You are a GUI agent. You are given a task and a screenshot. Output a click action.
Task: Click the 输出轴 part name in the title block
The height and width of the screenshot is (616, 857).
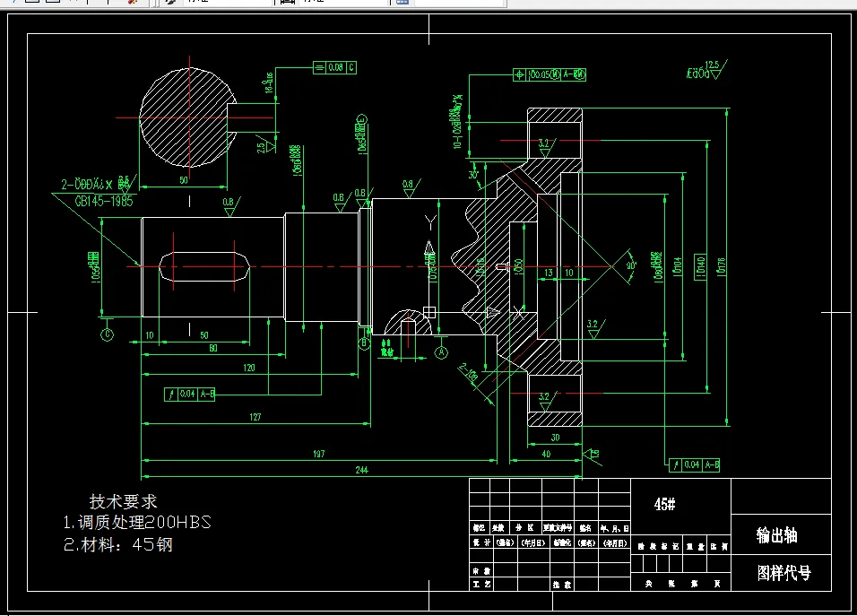(x=776, y=536)
